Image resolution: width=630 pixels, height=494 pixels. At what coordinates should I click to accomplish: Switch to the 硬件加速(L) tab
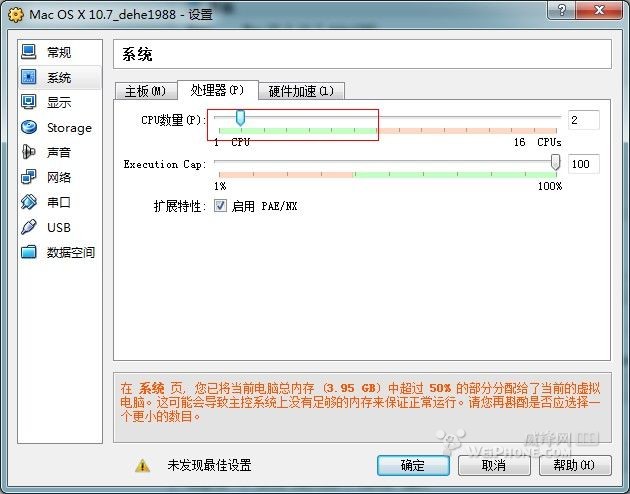click(x=301, y=91)
